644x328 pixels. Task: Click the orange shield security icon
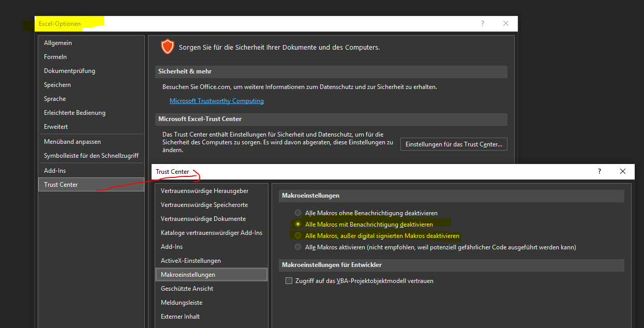click(x=167, y=47)
